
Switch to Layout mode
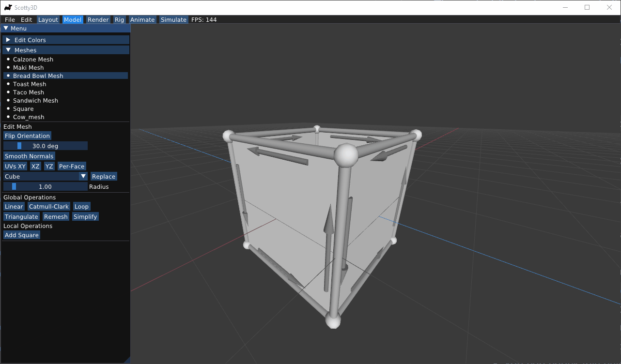(48, 20)
